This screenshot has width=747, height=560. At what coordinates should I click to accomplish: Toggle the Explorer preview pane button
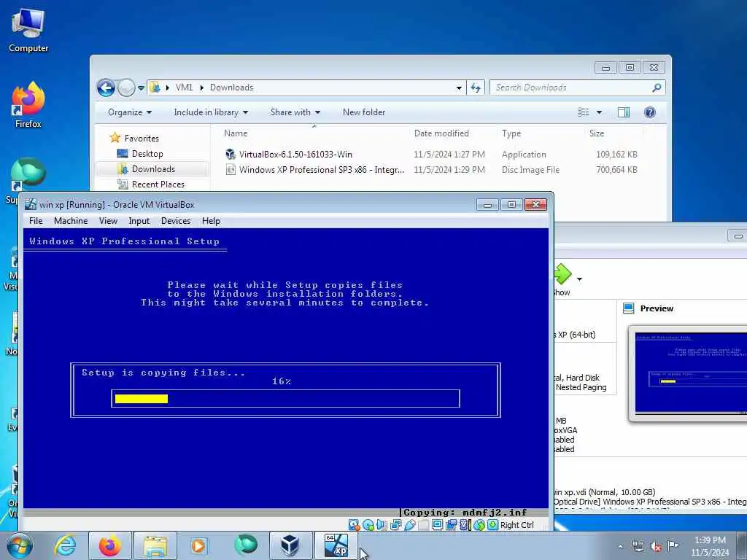[623, 112]
